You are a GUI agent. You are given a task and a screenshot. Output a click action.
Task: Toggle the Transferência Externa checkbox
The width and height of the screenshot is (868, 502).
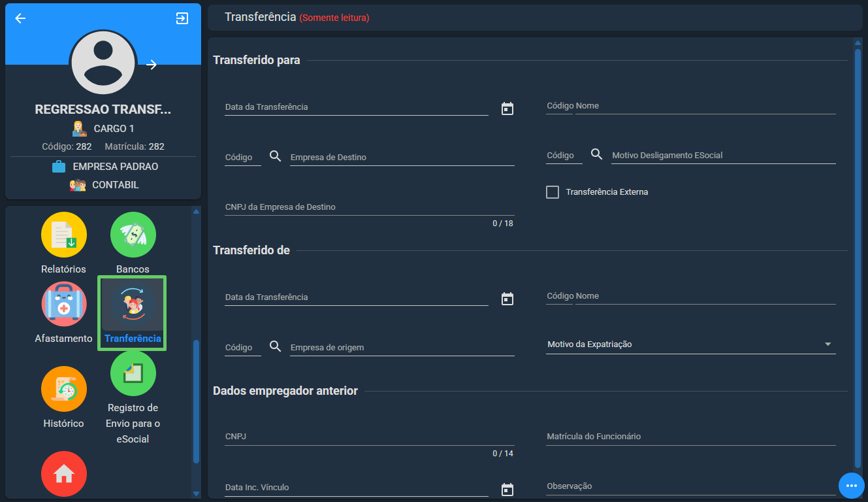(553, 192)
